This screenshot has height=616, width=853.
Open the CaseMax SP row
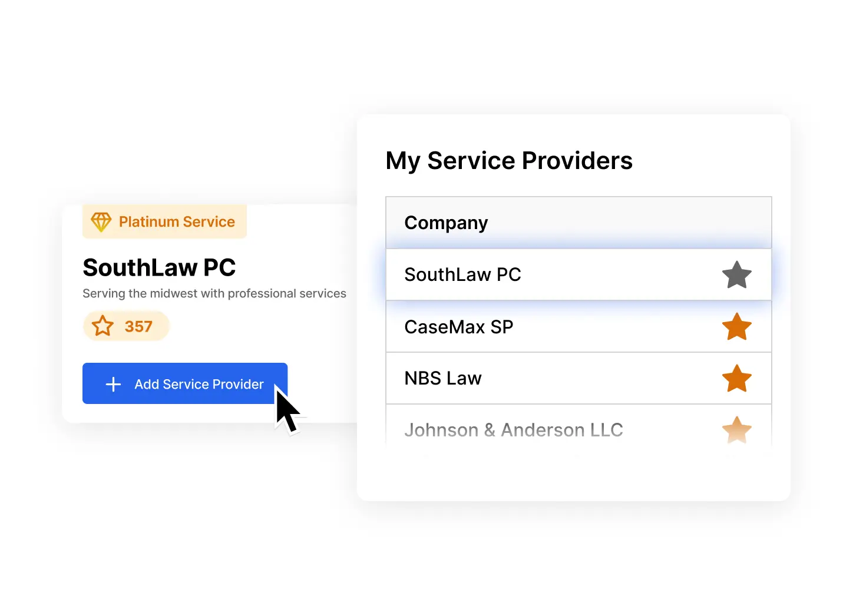(x=578, y=326)
